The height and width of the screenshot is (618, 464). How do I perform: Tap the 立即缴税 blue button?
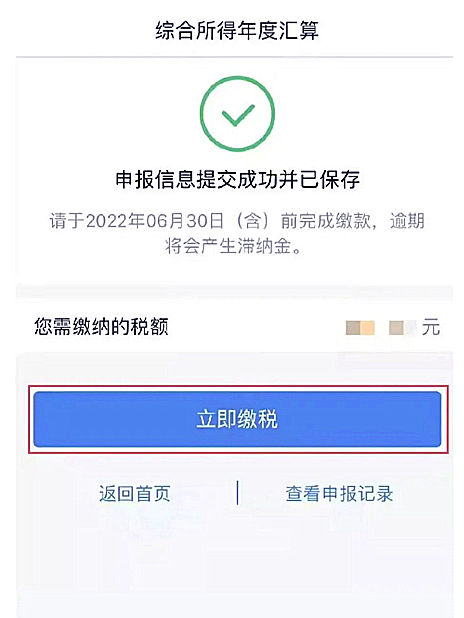click(237, 419)
